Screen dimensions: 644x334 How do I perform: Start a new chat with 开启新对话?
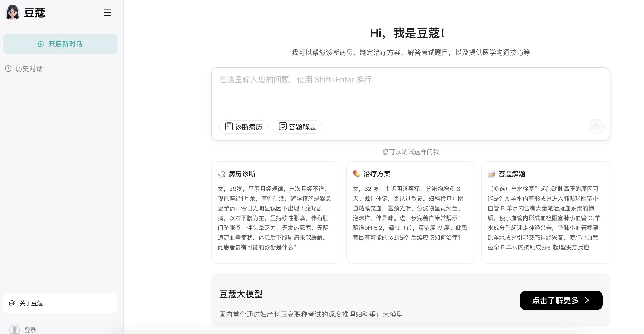pos(60,44)
